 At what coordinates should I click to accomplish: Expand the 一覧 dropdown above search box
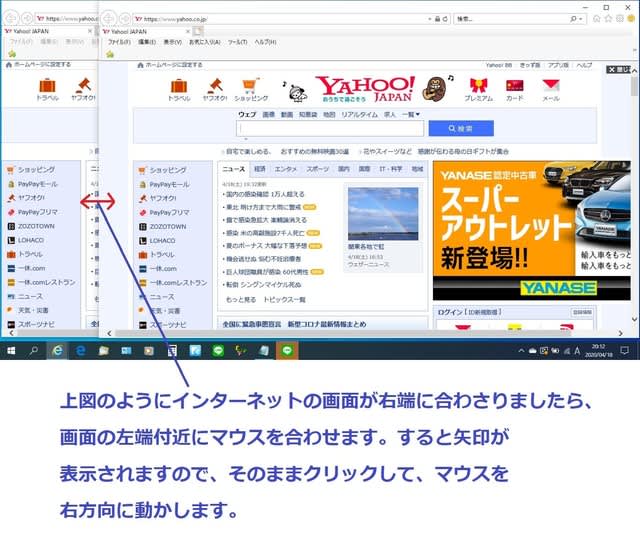(x=409, y=115)
